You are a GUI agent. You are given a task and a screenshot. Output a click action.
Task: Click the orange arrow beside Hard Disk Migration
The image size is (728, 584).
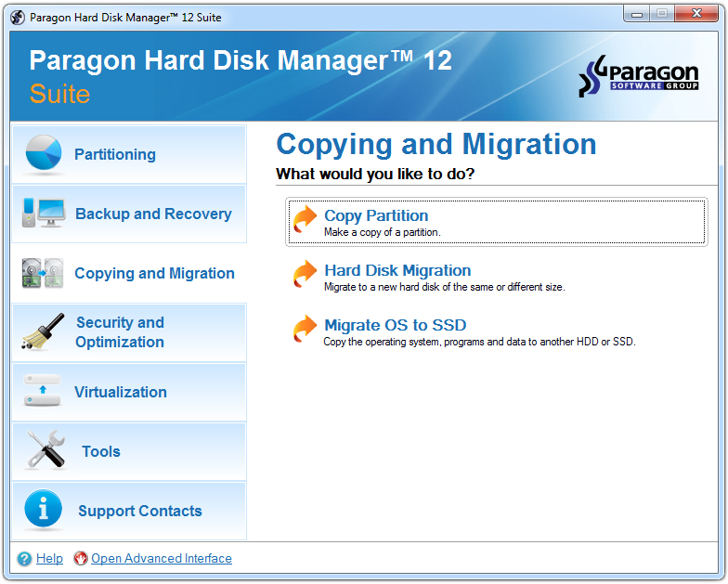click(x=305, y=275)
